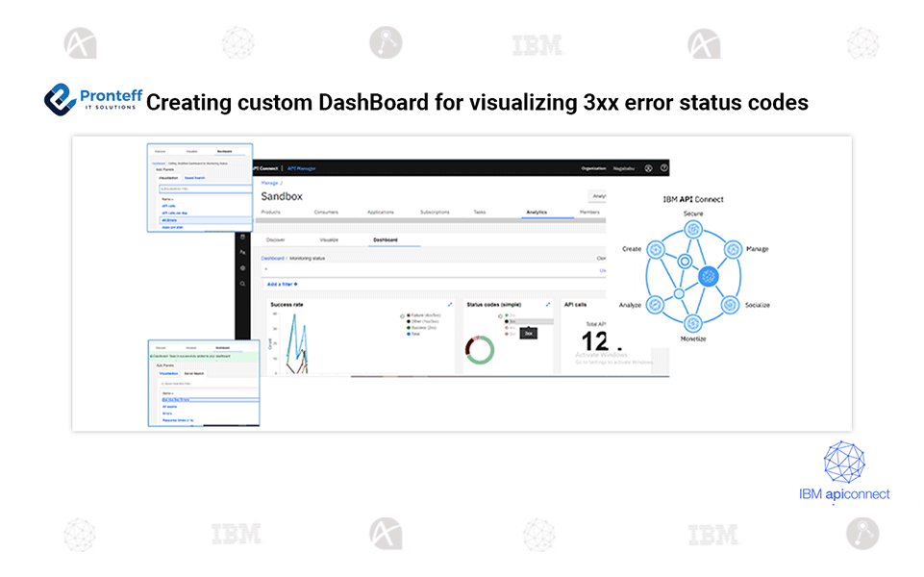Viewport: 924px width, 577px height.
Task: Click the Dashboard breadcrumb link
Action: pos(272,258)
